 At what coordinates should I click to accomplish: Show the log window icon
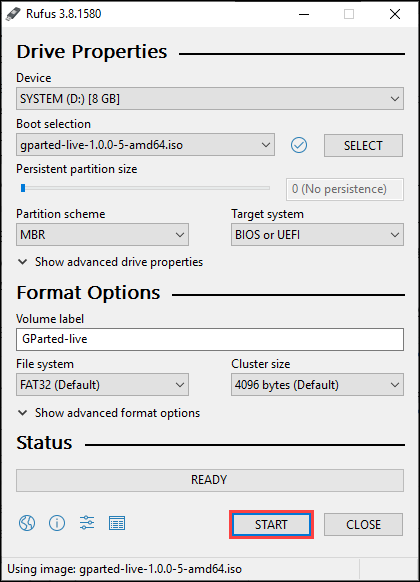click(x=117, y=523)
